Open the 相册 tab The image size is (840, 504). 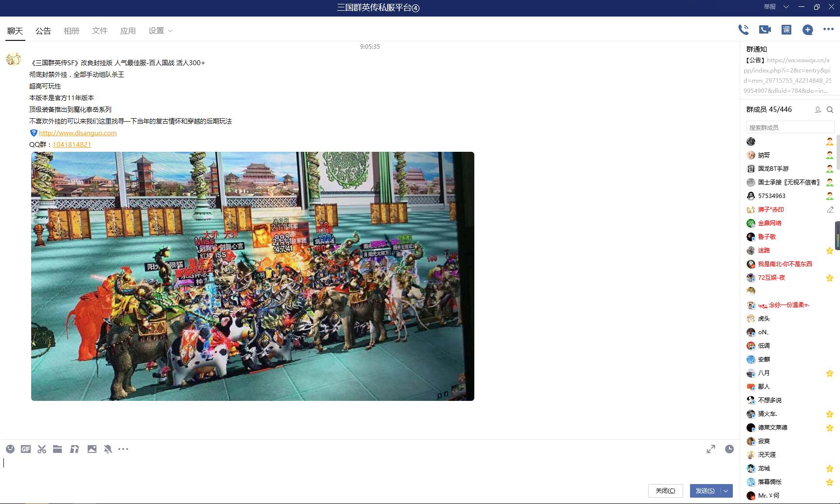click(x=72, y=31)
